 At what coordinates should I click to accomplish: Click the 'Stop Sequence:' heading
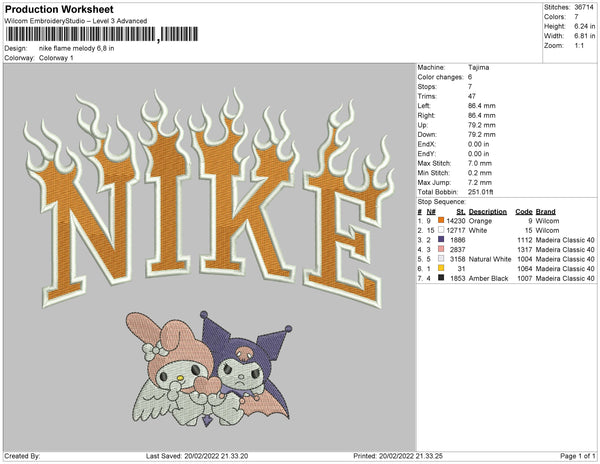point(442,202)
